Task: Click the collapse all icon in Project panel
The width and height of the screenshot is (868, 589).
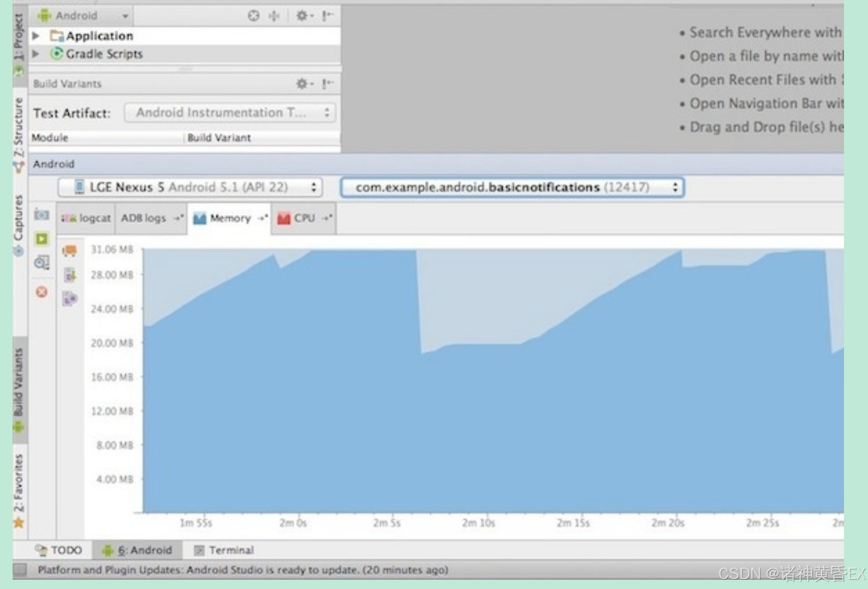Action: point(274,16)
